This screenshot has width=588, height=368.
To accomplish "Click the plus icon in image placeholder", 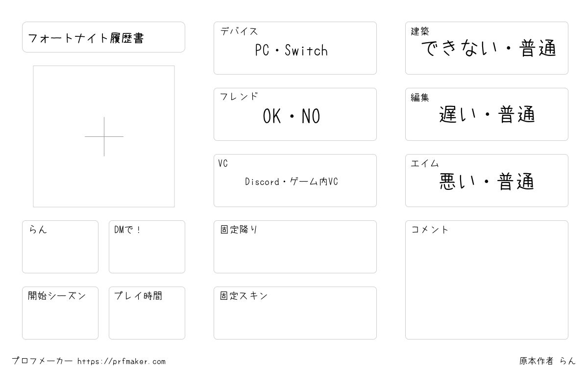I will click(104, 136).
